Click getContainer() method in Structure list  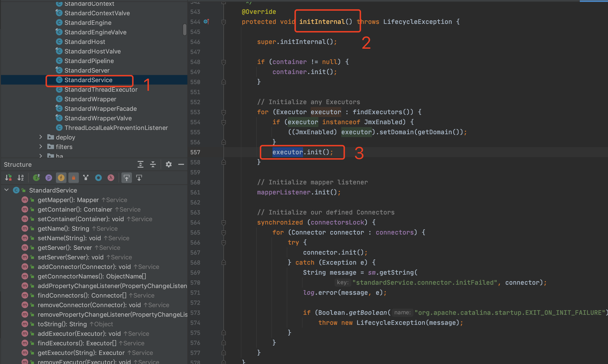pyautogui.click(x=75, y=209)
